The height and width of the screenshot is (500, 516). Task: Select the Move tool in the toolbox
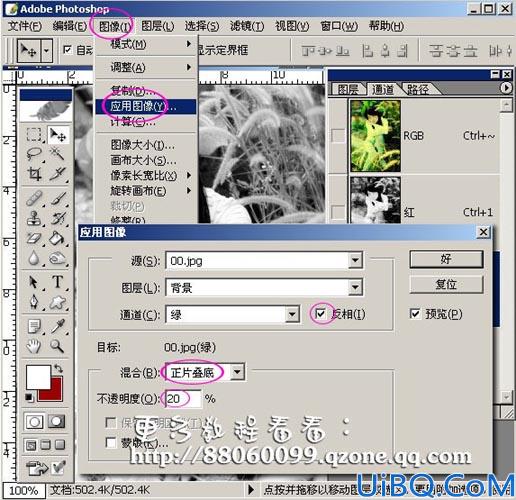point(58,135)
